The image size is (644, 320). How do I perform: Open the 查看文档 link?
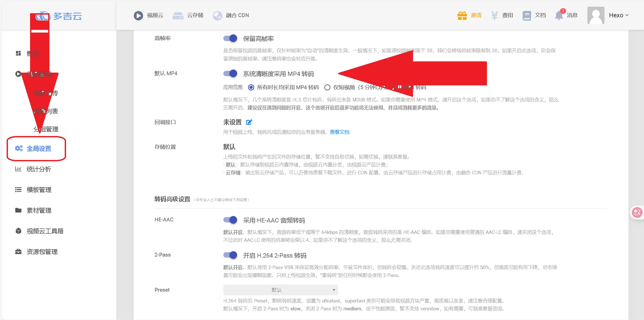pos(340,132)
